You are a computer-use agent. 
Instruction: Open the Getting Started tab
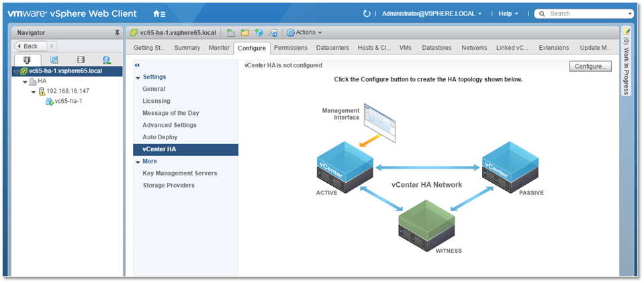click(148, 48)
